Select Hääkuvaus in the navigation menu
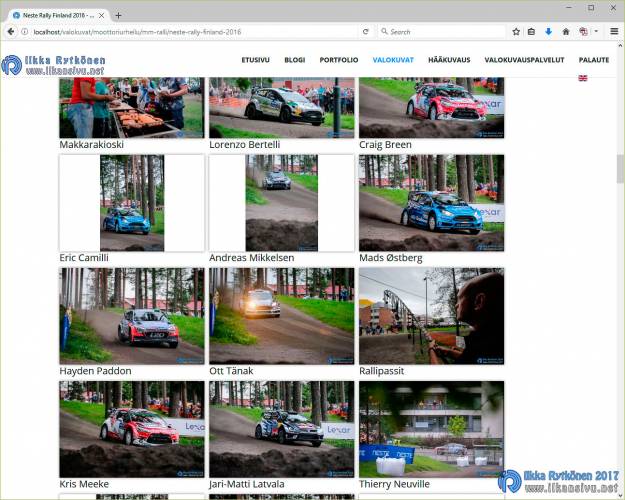Viewport: 625px width, 500px height. [449, 60]
